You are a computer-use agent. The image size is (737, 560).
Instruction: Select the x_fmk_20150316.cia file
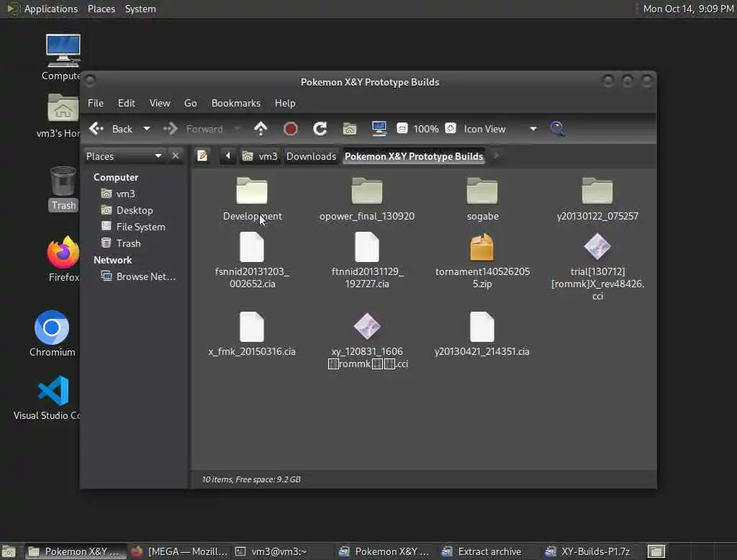[x=252, y=334]
